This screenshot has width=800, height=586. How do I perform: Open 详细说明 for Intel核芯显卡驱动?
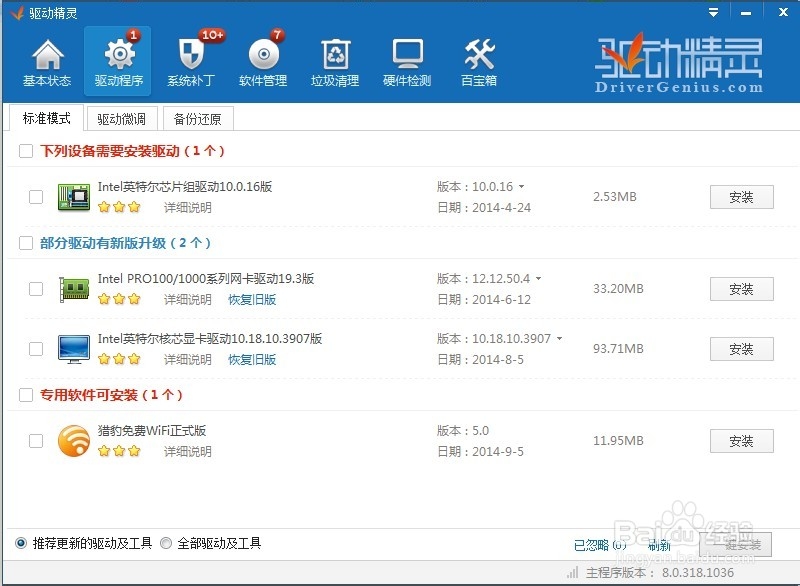click(x=187, y=360)
